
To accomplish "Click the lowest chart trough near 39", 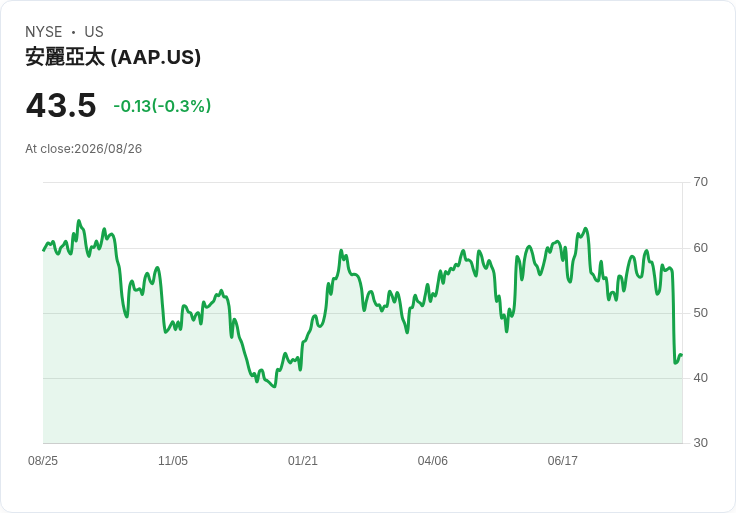I will click(275, 386).
